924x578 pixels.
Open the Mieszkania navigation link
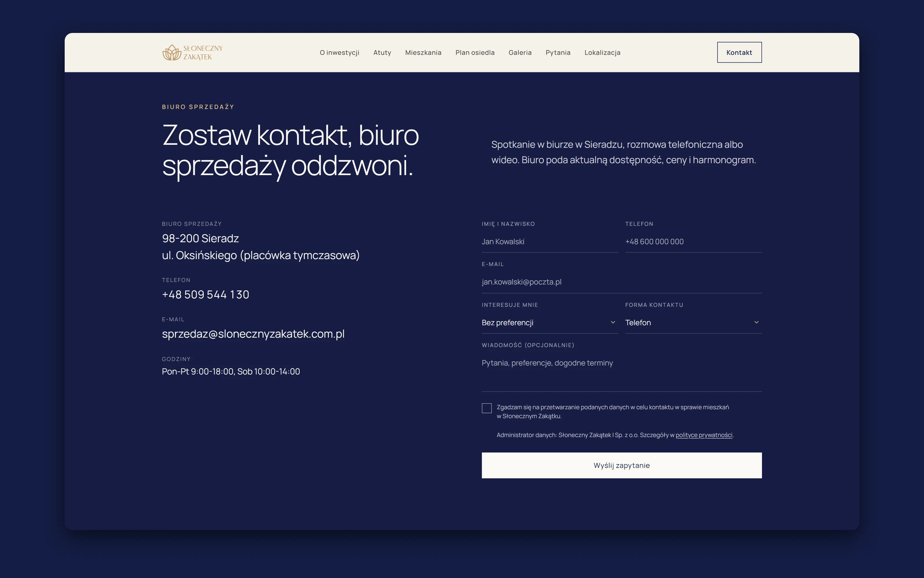pyautogui.click(x=423, y=52)
